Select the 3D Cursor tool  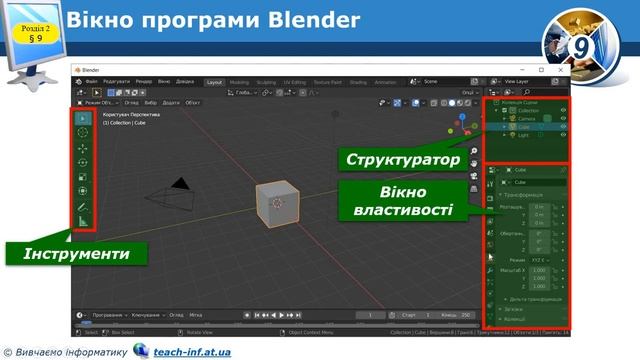(x=83, y=132)
